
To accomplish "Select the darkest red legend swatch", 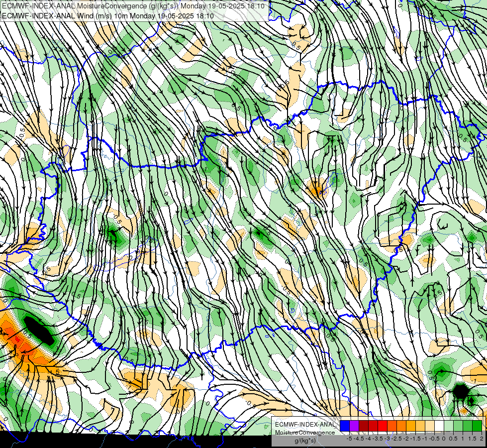I will pyautogui.click(x=364, y=426).
